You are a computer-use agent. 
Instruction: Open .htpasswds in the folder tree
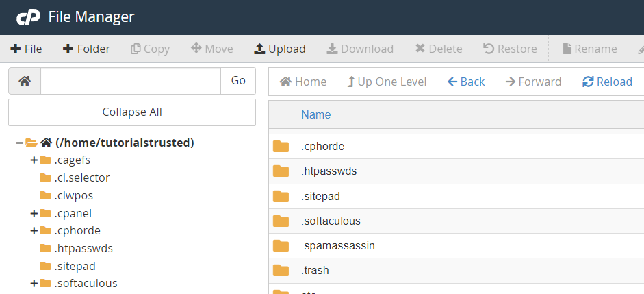coord(83,248)
